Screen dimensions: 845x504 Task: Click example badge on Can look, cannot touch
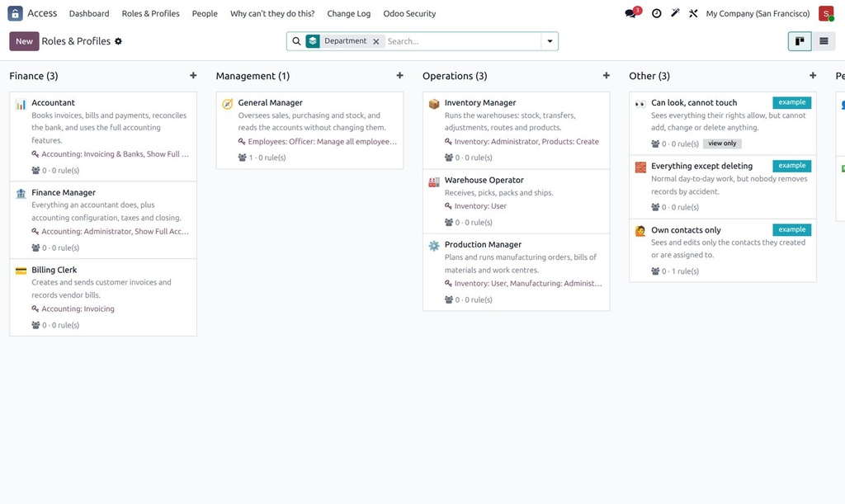click(791, 102)
